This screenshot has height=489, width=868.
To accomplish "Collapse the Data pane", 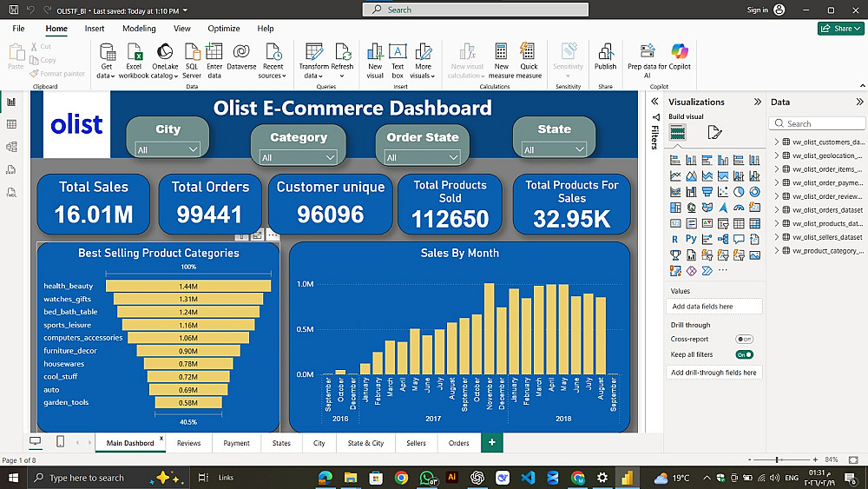I will point(859,102).
